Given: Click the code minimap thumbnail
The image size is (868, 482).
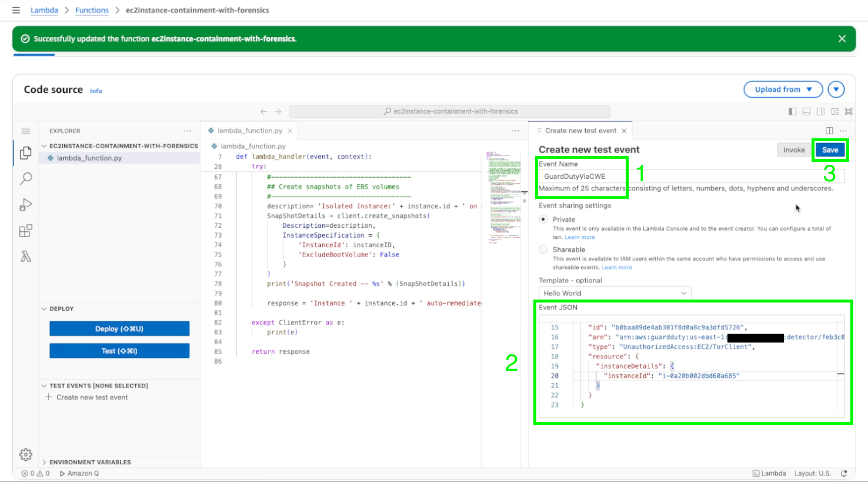Looking at the screenshot, I should click(503, 197).
